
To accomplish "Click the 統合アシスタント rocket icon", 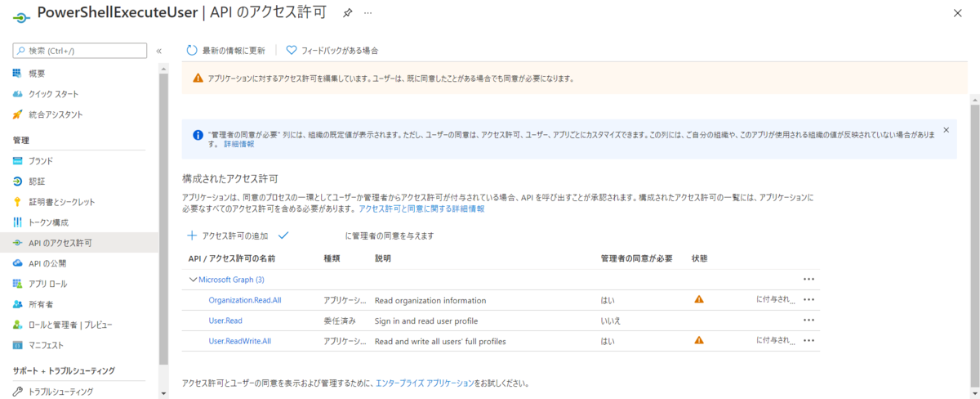I will (18, 114).
